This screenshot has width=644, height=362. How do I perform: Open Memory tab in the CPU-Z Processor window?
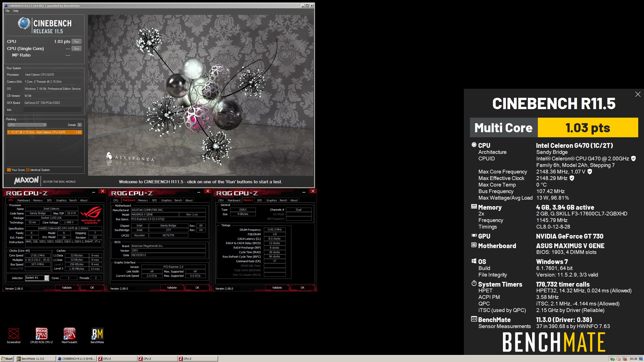click(x=38, y=200)
